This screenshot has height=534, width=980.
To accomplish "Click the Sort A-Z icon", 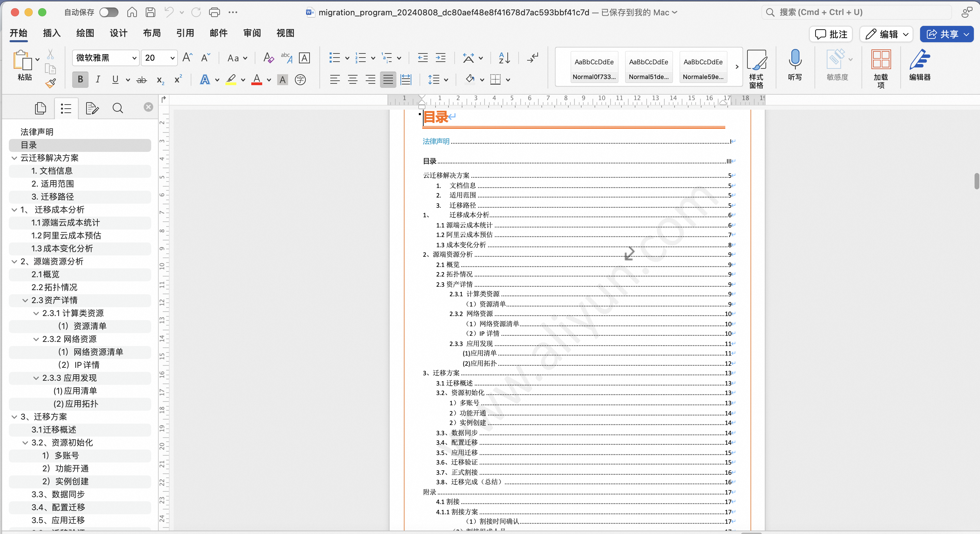I will click(x=504, y=58).
